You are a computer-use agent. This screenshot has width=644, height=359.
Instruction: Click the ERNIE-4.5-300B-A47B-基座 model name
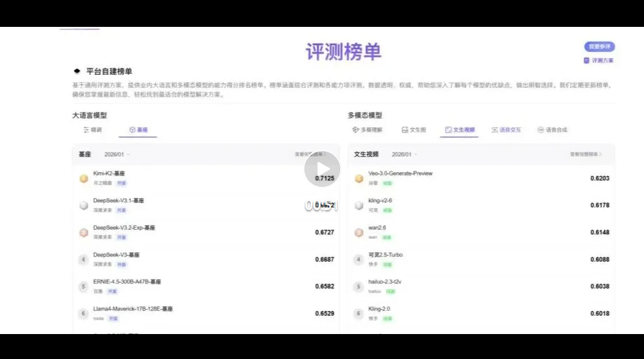coord(127,282)
